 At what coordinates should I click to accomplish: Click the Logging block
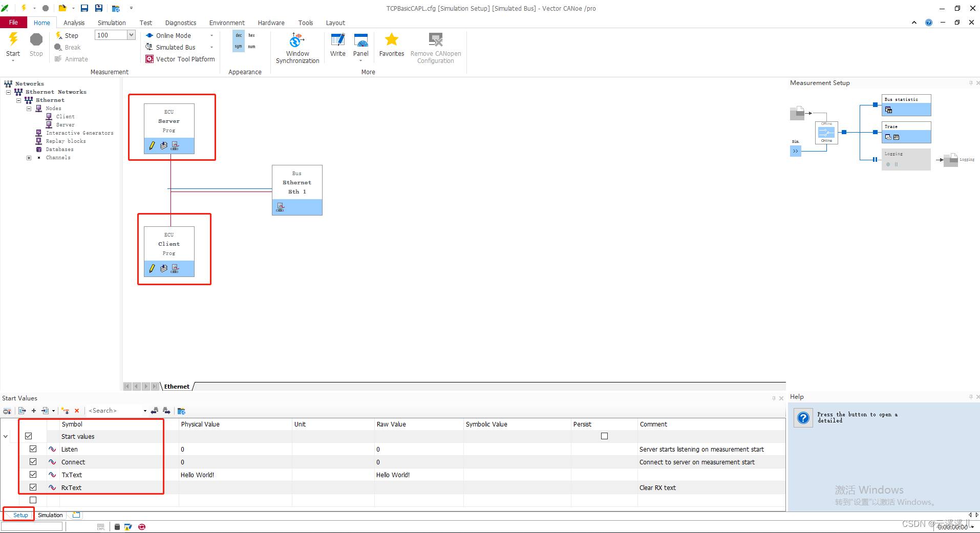click(906, 159)
